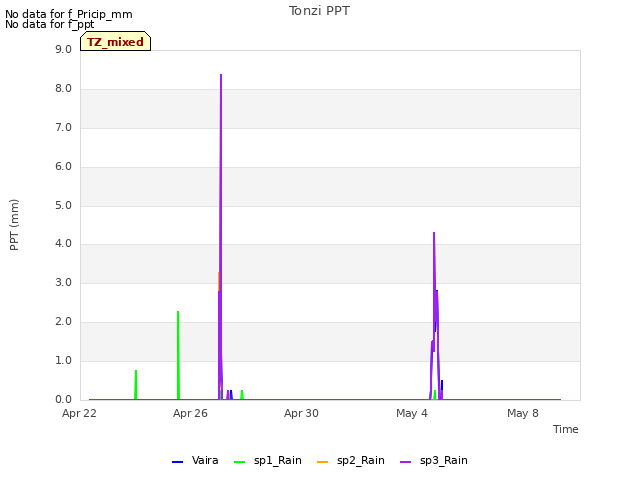The width and height of the screenshot is (640, 480).
Task: Click the purple sp3_Rain legend color marker
Action: coord(406,462)
